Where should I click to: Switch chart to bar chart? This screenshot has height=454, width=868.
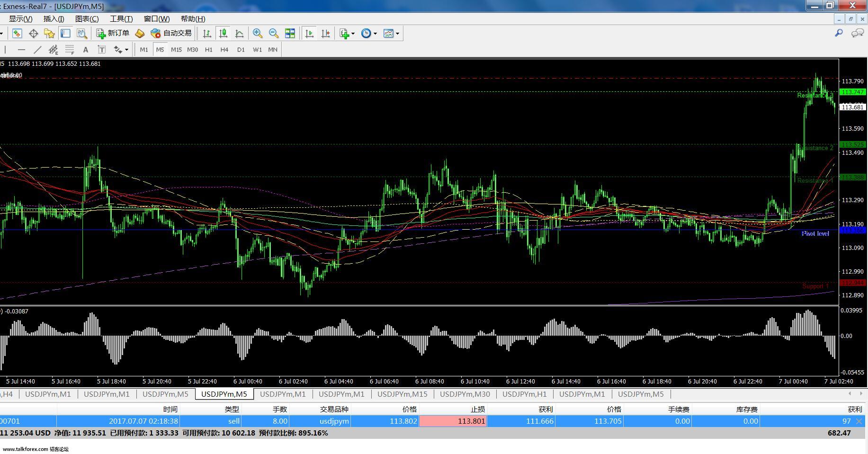(x=207, y=33)
